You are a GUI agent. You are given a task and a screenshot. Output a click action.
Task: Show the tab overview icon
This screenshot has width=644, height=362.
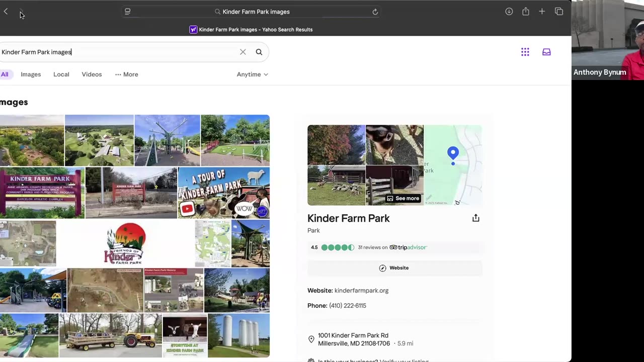point(558,12)
